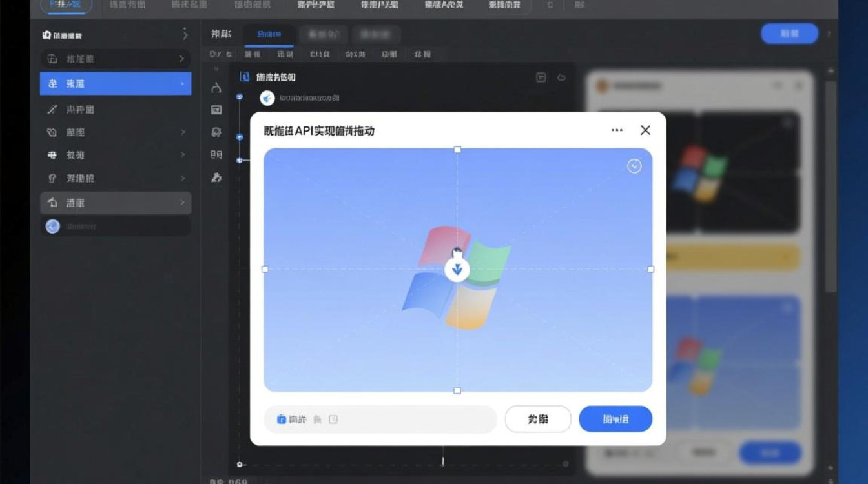The width and height of the screenshot is (868, 484).
Task: Click the three-dot menu in the dialog header
Action: pyautogui.click(x=617, y=130)
